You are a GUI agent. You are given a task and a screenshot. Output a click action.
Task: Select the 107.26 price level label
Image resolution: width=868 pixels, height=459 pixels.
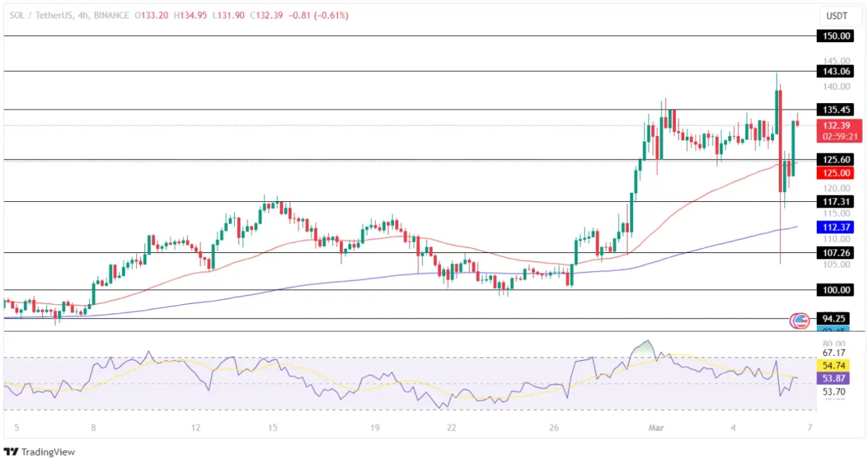834,252
